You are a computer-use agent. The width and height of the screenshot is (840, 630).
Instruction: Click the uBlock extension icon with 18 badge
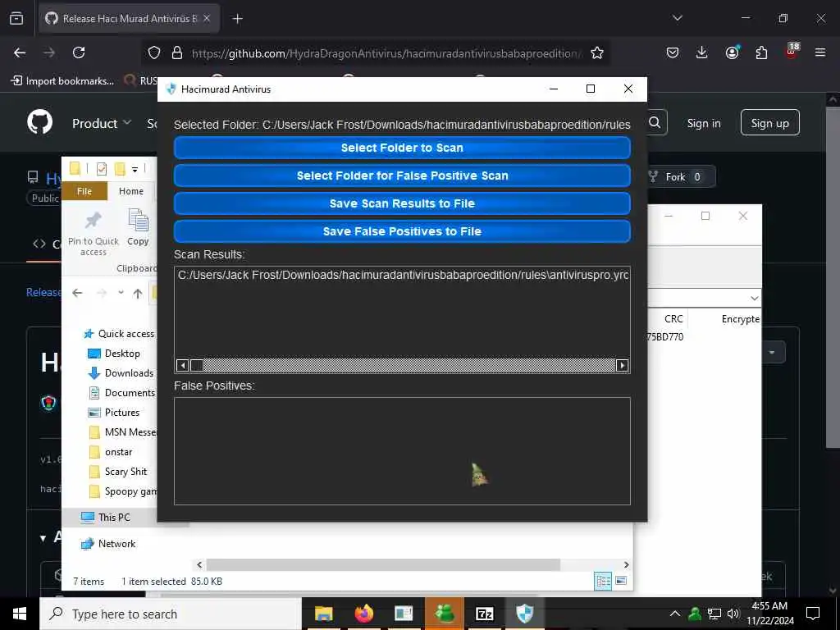[x=792, y=51]
